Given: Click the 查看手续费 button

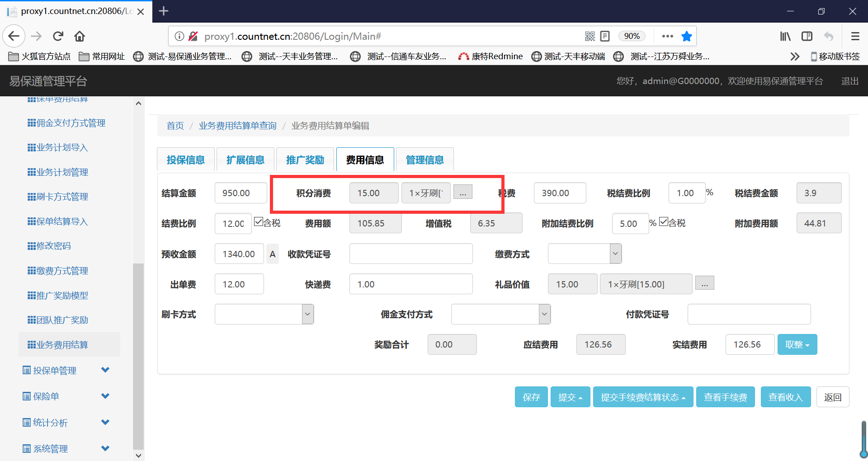Looking at the screenshot, I should point(725,397).
